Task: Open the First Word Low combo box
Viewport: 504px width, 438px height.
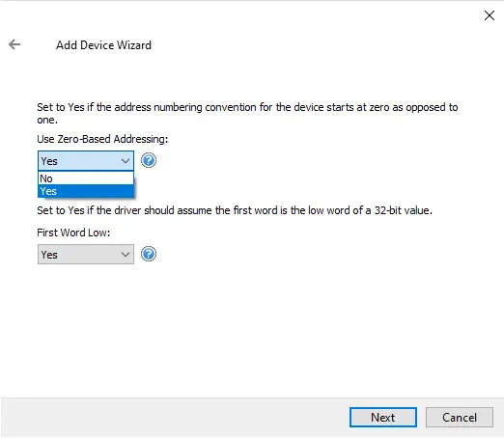Action: [x=86, y=255]
